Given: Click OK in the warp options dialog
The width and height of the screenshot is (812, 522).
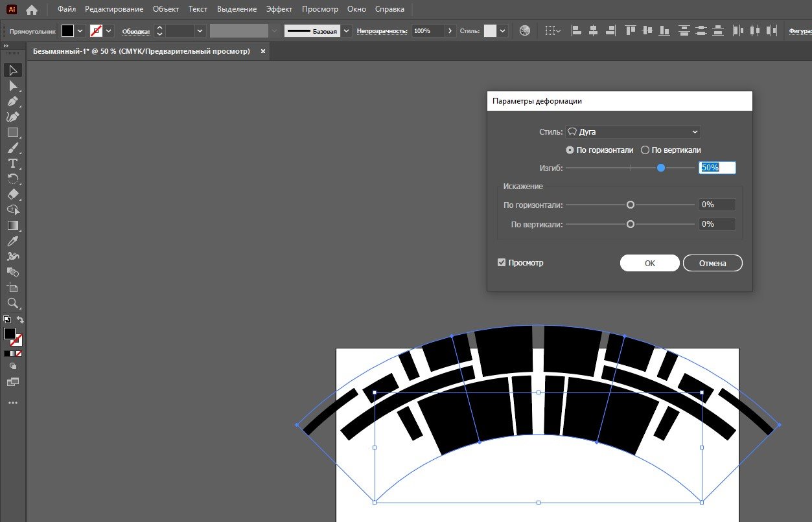Looking at the screenshot, I should click(649, 263).
